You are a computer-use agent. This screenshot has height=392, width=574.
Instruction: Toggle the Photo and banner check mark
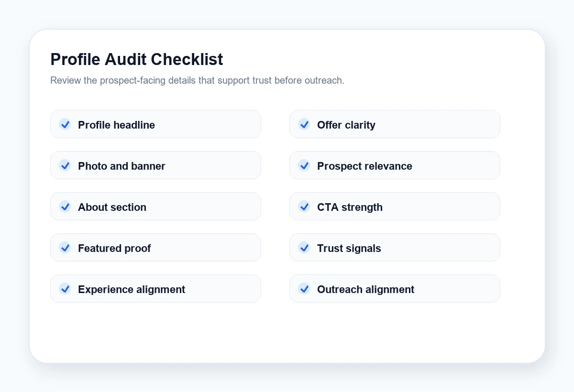tap(65, 165)
